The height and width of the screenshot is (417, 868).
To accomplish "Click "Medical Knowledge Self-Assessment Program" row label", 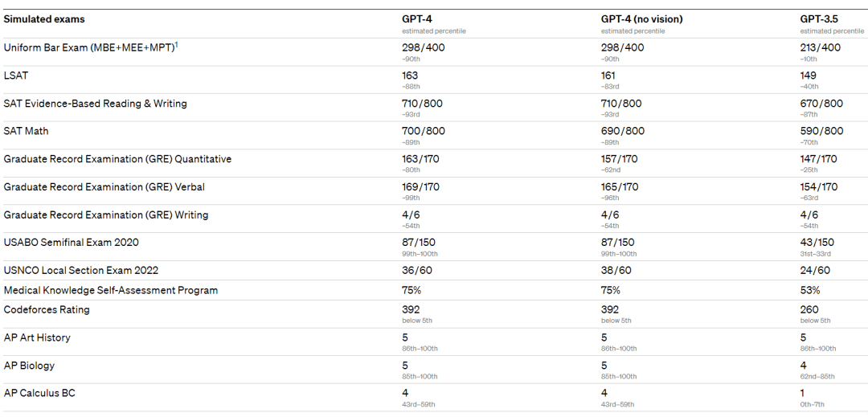I will click(x=111, y=290).
